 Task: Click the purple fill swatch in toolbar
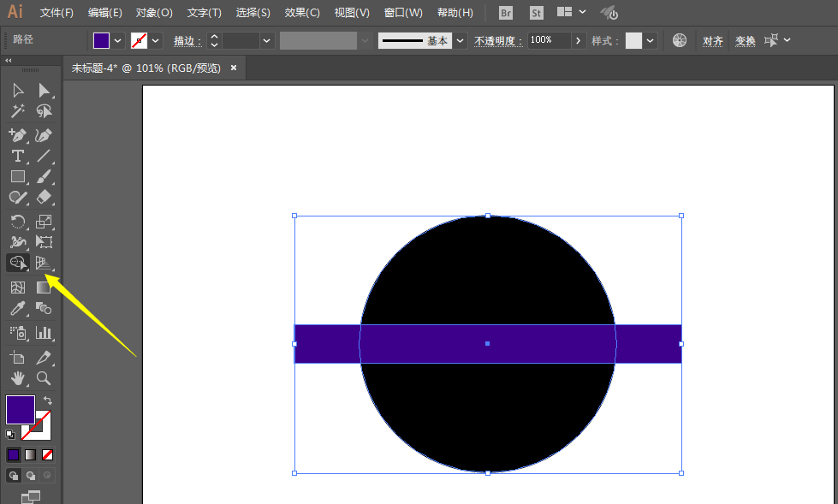[x=21, y=410]
